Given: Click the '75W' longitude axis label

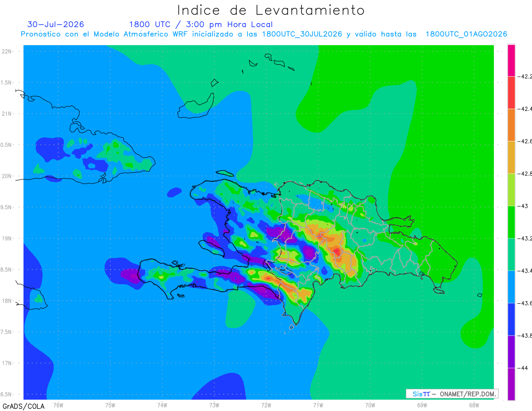Looking at the screenshot, I should pyautogui.click(x=110, y=405).
